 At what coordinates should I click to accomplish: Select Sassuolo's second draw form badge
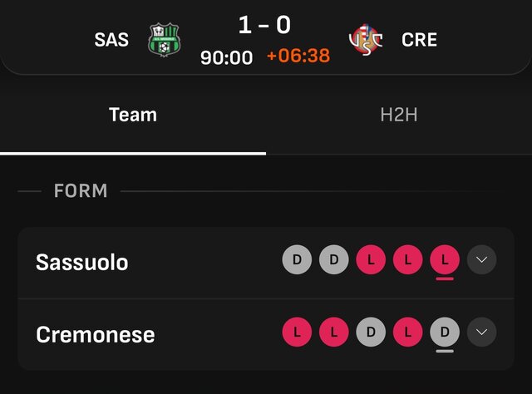coord(334,259)
